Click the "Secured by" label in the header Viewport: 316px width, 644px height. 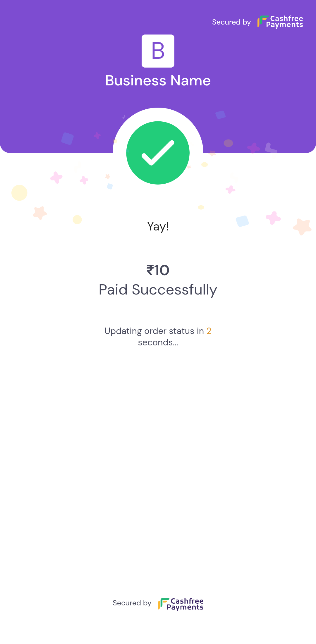pyautogui.click(x=231, y=22)
